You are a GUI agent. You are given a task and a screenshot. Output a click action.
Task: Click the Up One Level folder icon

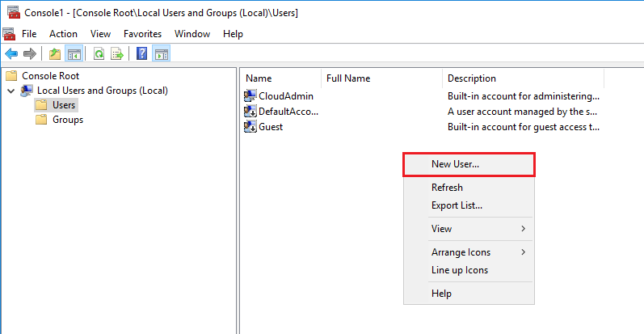point(55,54)
